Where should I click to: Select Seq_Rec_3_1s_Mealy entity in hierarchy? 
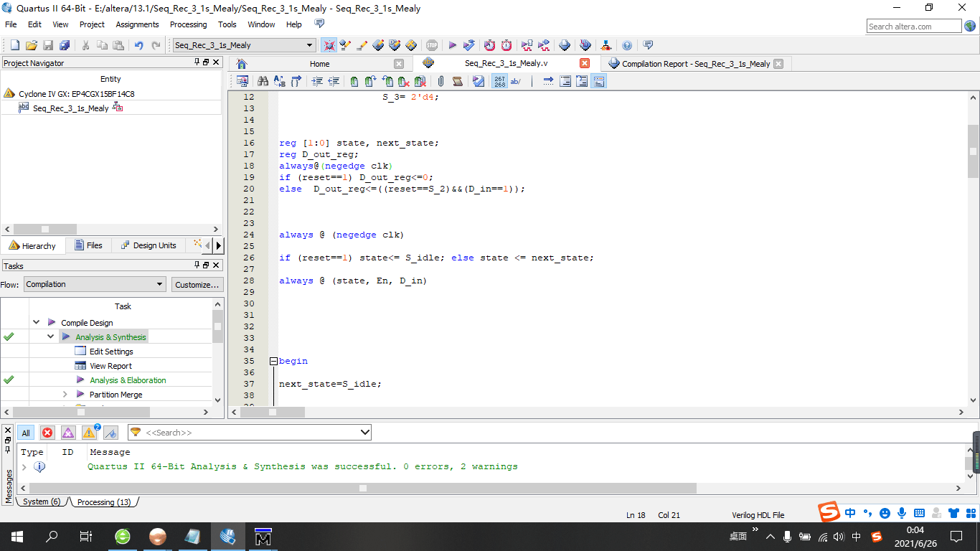70,108
